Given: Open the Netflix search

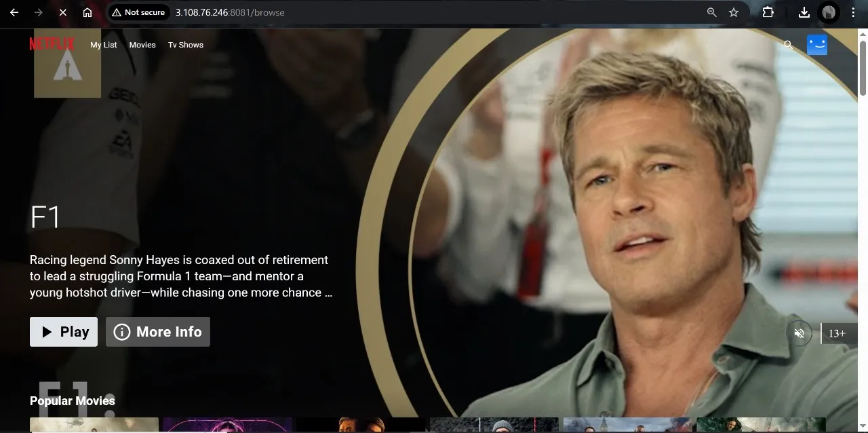Looking at the screenshot, I should 788,45.
